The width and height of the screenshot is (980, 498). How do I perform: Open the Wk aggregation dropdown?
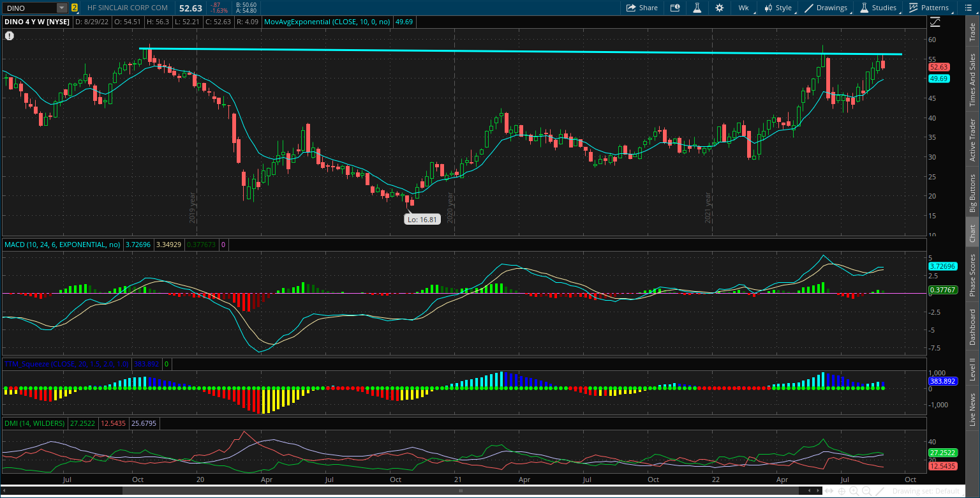(744, 8)
